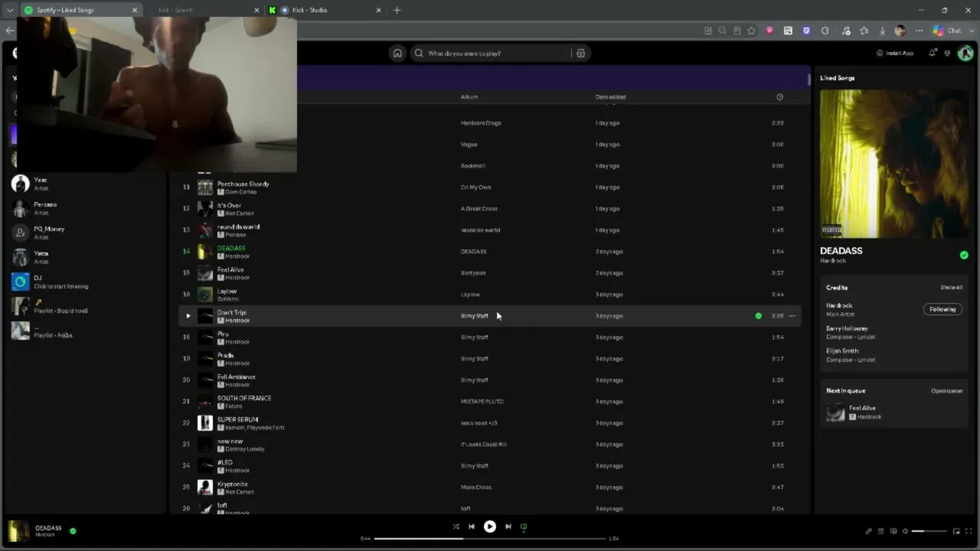The width and height of the screenshot is (980, 551).
Task: Click Open queue link
Action: coord(947,391)
